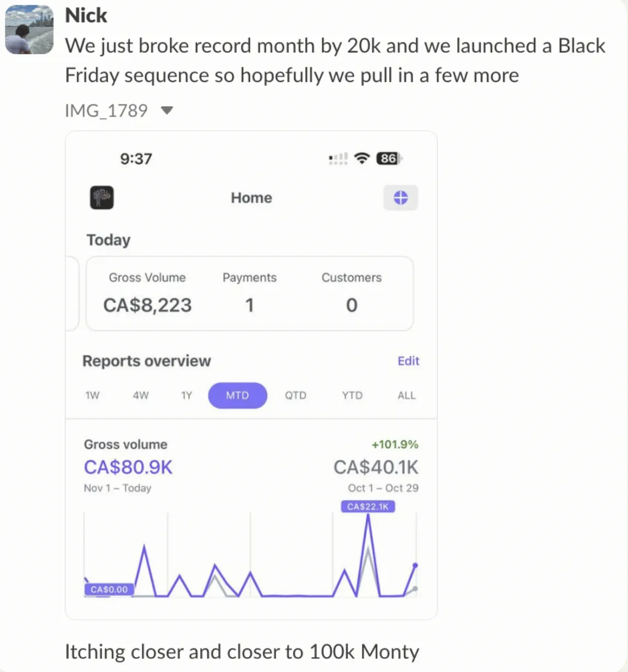Tap the black tree account logo icon
Screen dimensions: 628x672
(x=102, y=197)
